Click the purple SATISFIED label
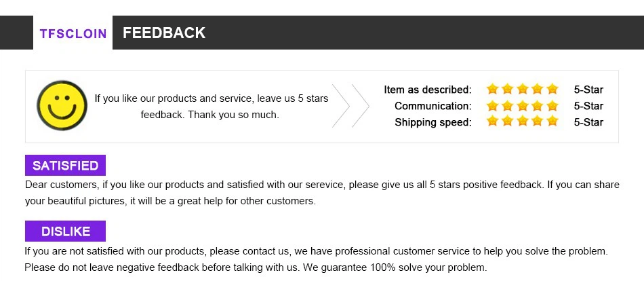Image resolution: width=644 pixels, height=281 pixels. [65, 166]
